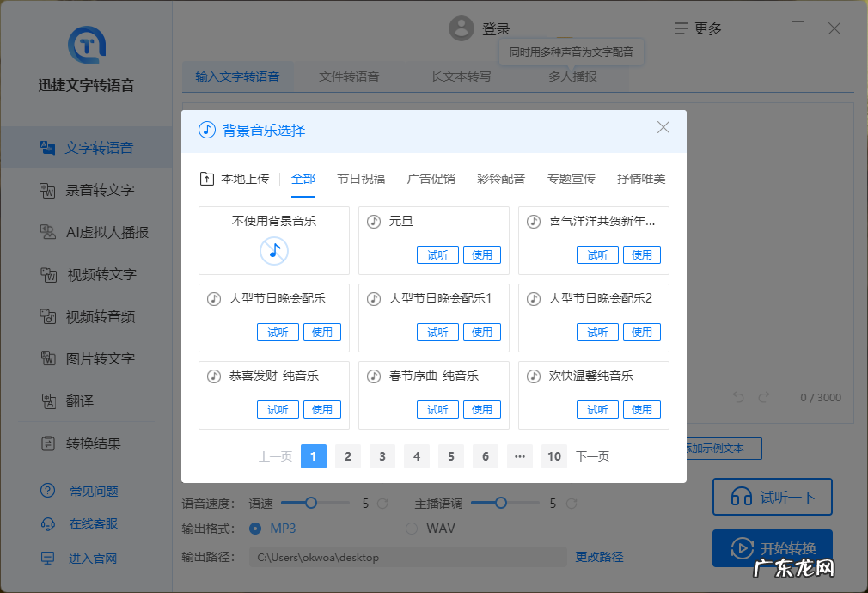The height and width of the screenshot is (593, 868).
Task: Go to 下一页 of music list
Action: 592,456
